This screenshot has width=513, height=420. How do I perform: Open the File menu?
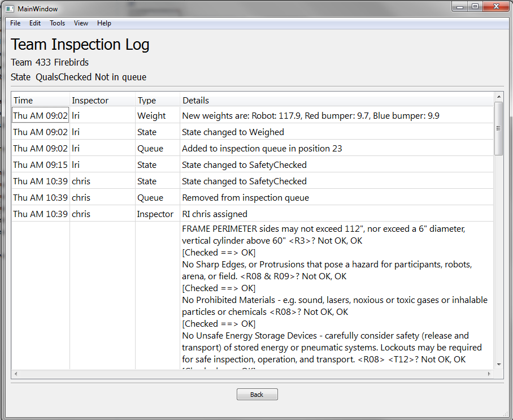(15, 23)
